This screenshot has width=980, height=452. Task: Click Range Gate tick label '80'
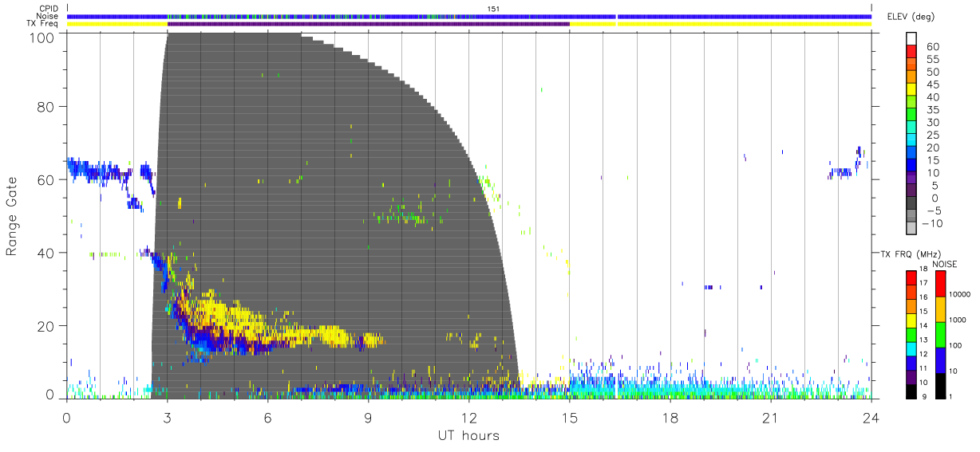tap(46, 107)
